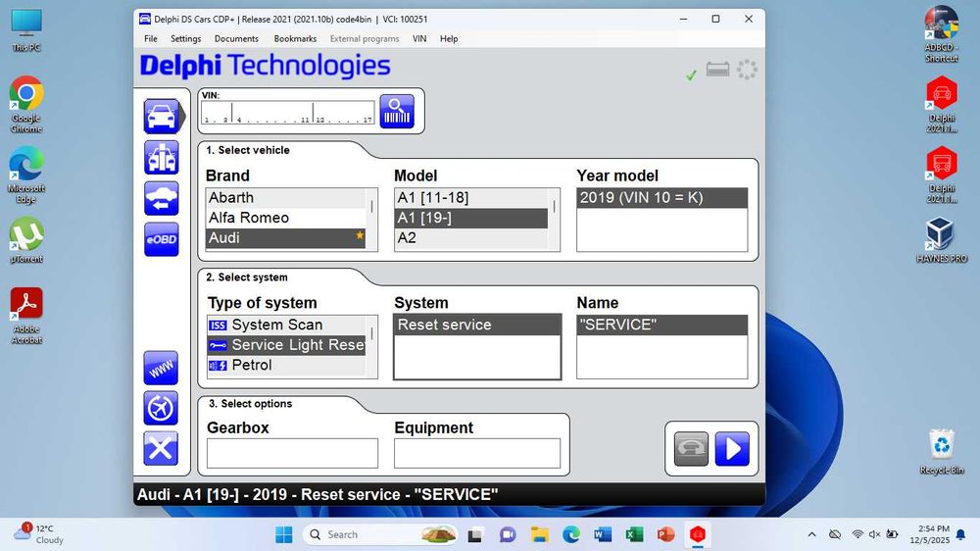Show hidden tray icons chevron
Screen dimensions: 980x551
(811, 534)
